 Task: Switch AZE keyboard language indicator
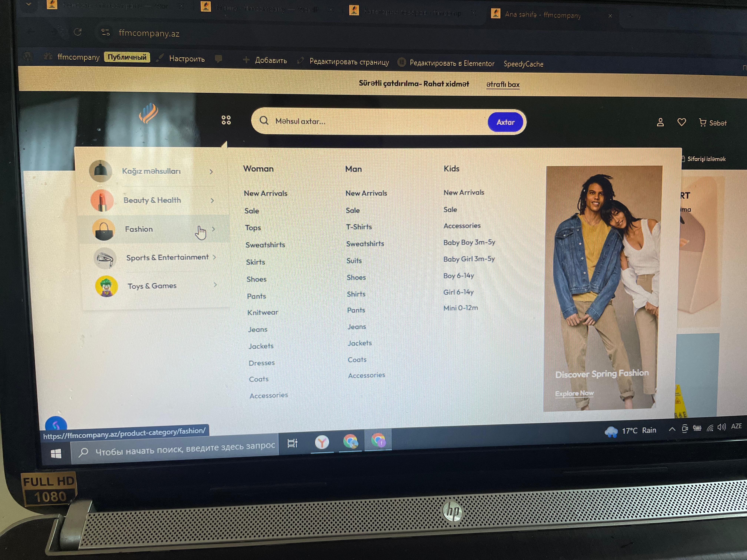click(x=736, y=426)
